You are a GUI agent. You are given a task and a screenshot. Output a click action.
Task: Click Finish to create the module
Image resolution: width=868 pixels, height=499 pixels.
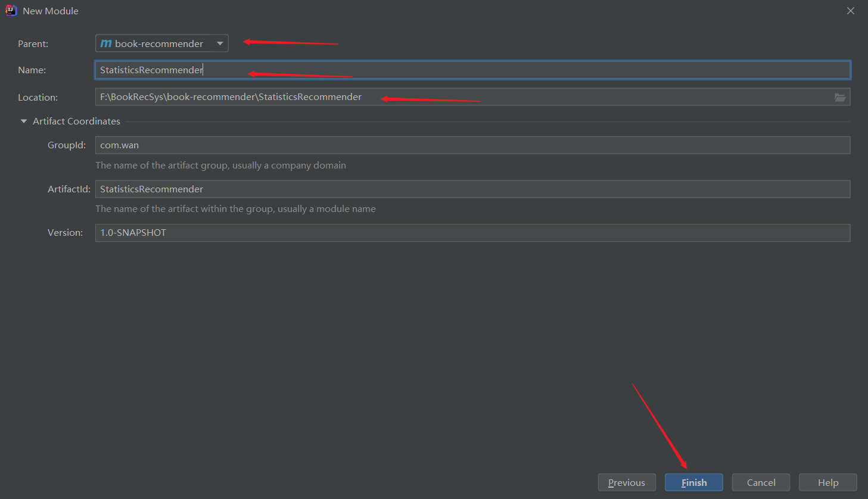coord(694,482)
